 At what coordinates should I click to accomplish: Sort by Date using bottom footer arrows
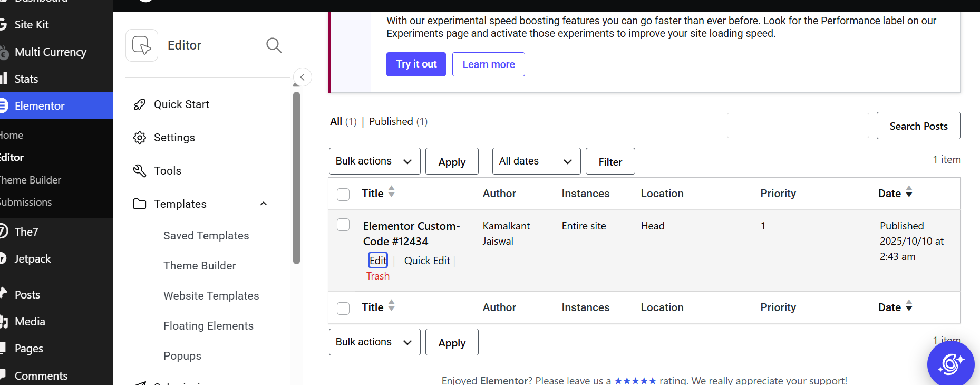[909, 306]
